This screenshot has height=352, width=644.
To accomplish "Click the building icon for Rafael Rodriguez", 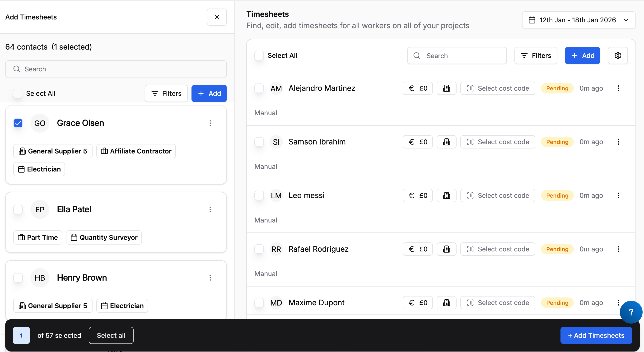I will [x=447, y=249].
